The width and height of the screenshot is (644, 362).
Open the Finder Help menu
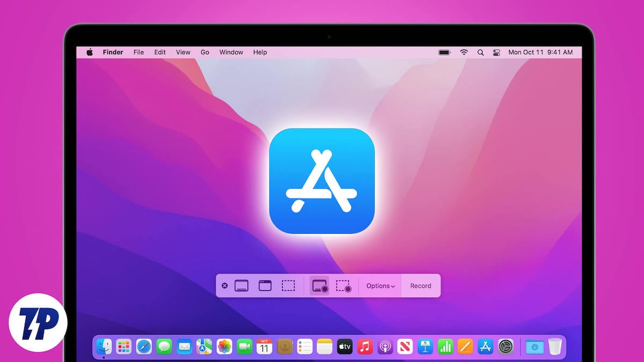(260, 52)
